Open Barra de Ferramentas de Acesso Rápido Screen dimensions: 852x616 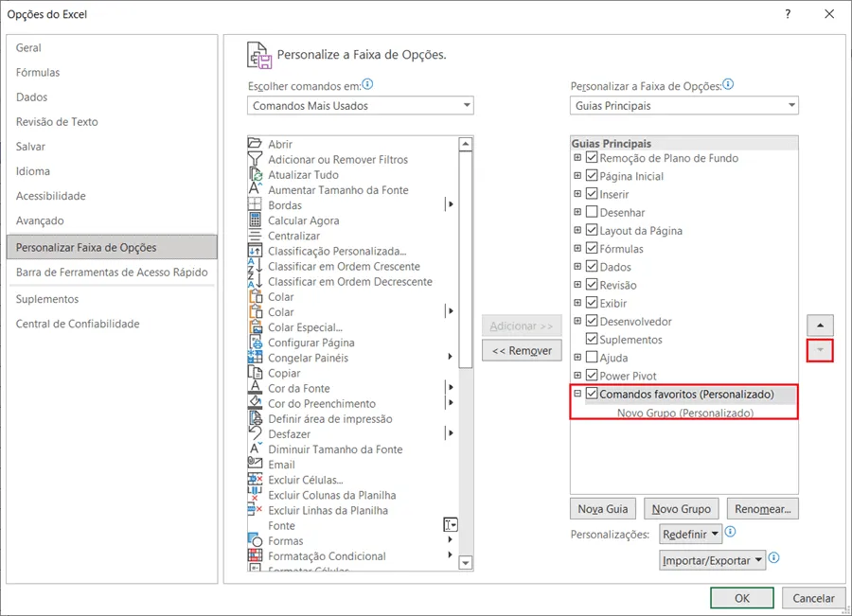click(x=112, y=273)
